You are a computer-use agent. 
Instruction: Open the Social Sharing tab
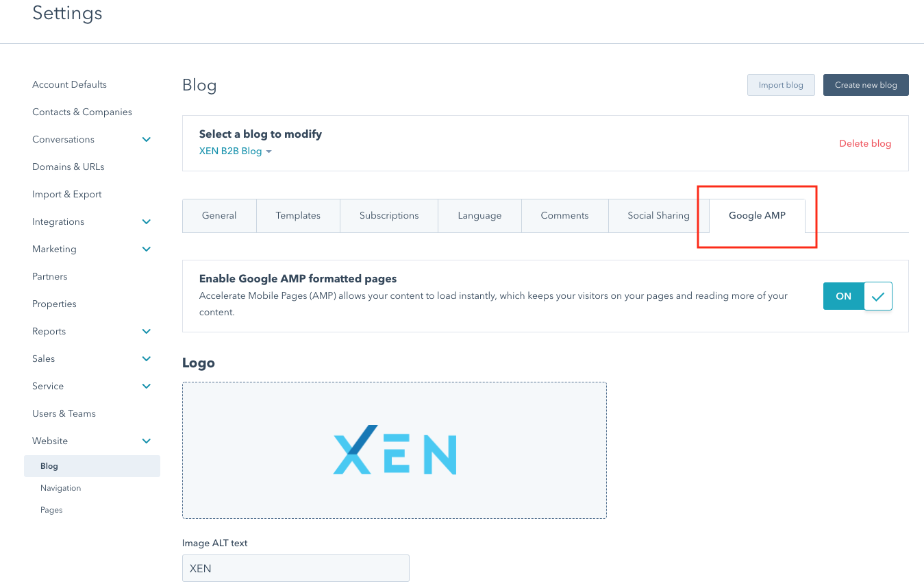pos(658,215)
